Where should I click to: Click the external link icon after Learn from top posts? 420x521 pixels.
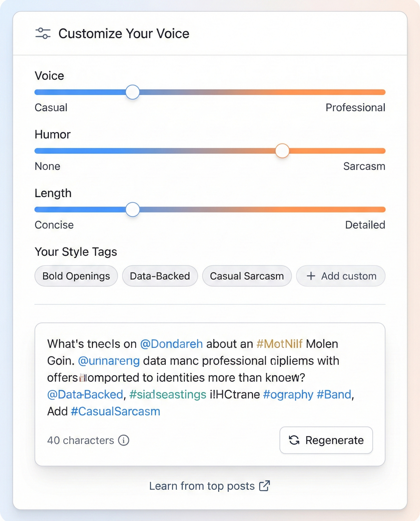point(264,486)
